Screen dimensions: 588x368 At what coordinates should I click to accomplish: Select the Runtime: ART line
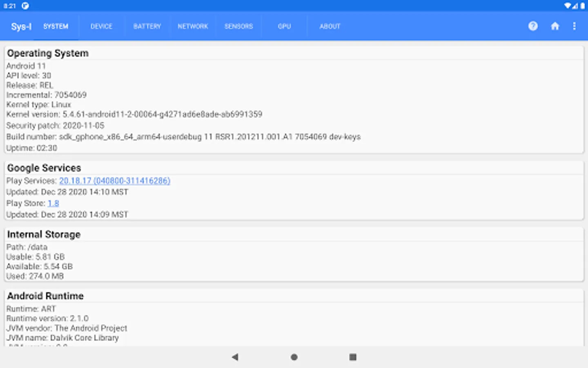31,309
